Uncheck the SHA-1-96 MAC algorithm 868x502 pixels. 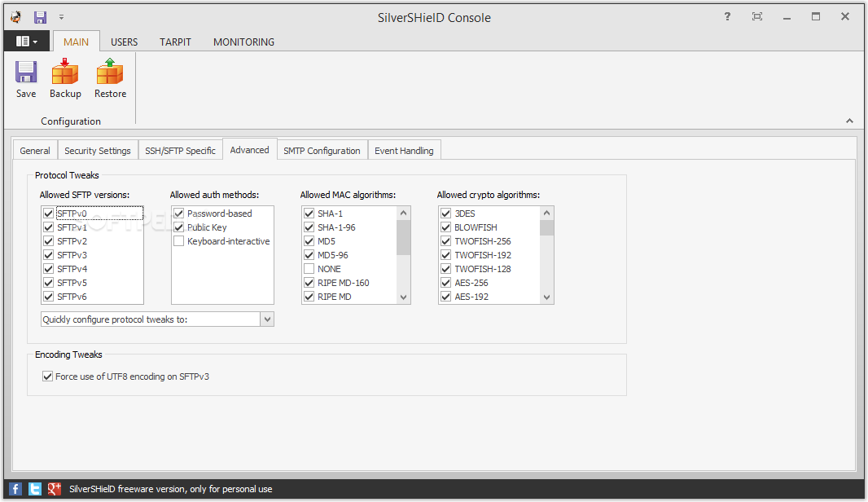[x=309, y=227]
